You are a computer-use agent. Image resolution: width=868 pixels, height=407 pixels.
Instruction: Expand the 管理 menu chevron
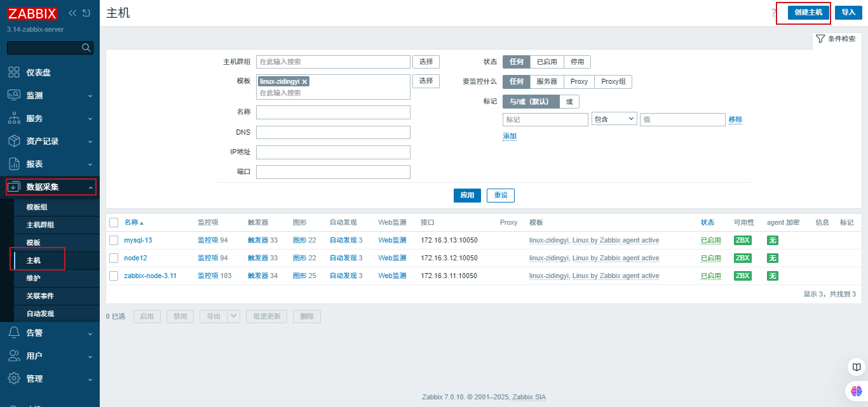point(90,379)
